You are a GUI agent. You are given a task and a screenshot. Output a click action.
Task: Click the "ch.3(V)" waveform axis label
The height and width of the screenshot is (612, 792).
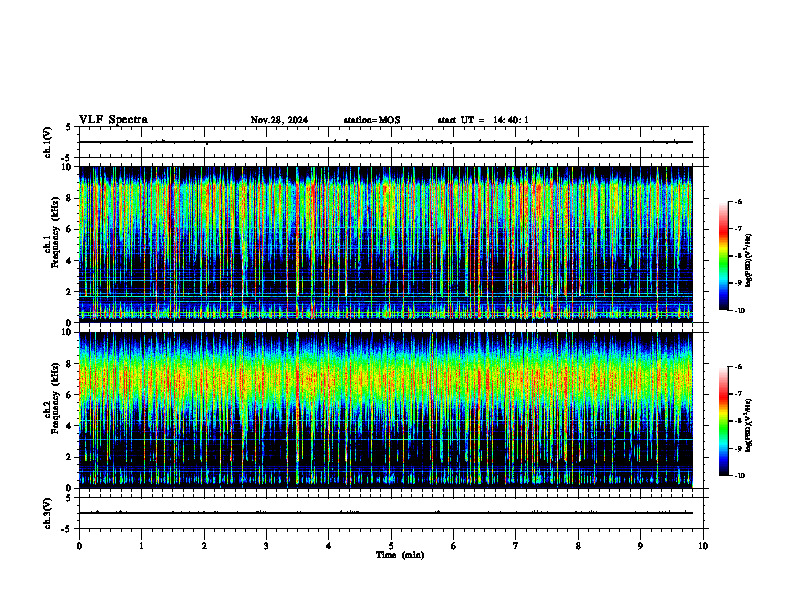point(48,514)
